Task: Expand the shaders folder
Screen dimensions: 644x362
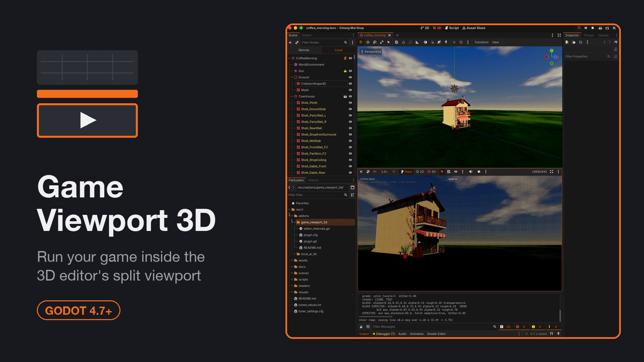Action: [x=292, y=286]
